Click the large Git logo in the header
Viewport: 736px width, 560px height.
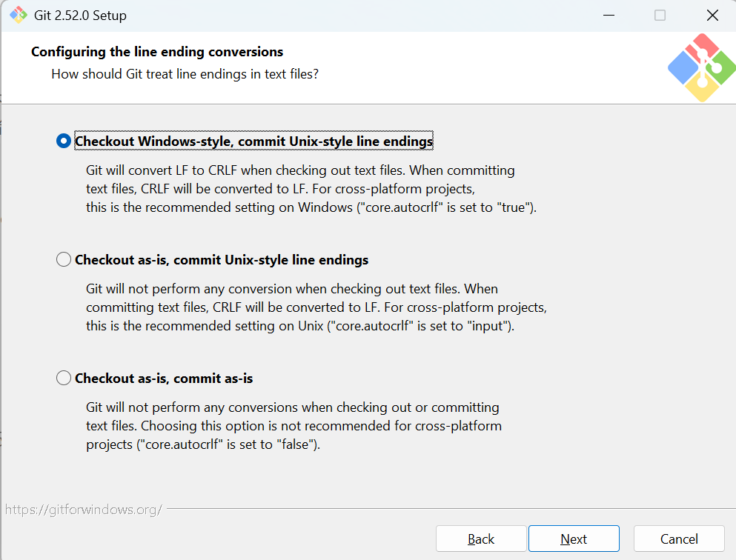coord(702,67)
